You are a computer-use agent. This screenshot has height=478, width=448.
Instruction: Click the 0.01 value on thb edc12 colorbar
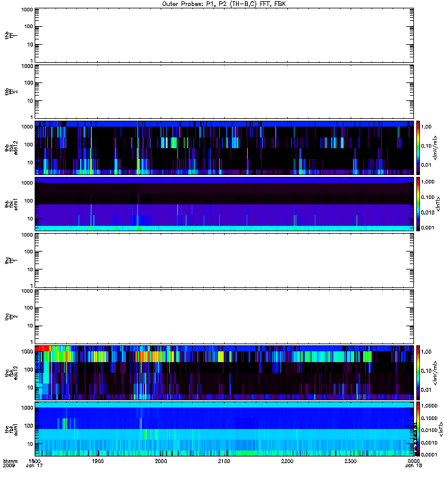[426, 165]
